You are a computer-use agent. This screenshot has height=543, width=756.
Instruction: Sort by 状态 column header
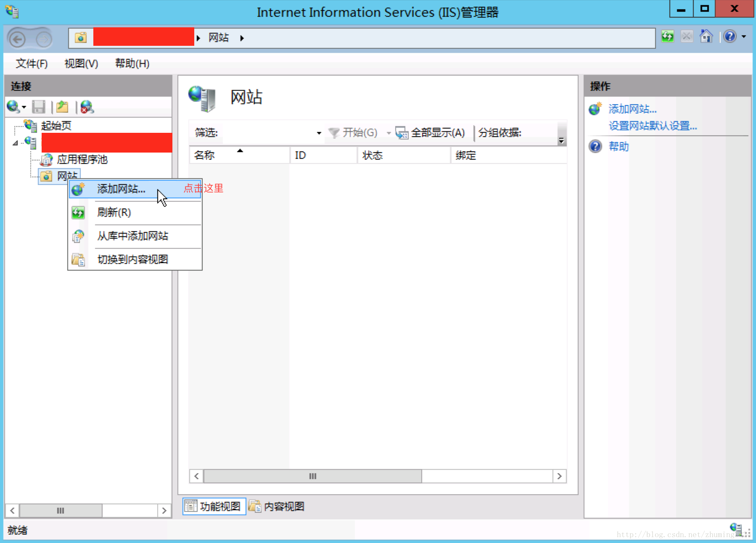click(x=404, y=155)
